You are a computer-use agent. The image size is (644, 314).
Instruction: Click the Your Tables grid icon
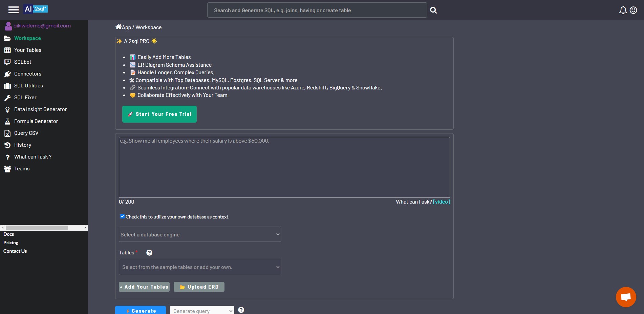[7, 50]
